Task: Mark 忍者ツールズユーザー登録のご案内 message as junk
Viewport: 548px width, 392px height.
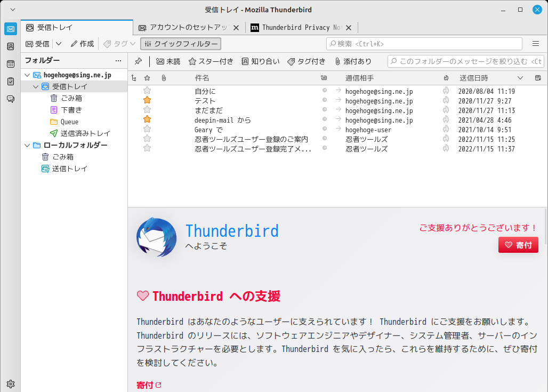Action: (x=446, y=139)
